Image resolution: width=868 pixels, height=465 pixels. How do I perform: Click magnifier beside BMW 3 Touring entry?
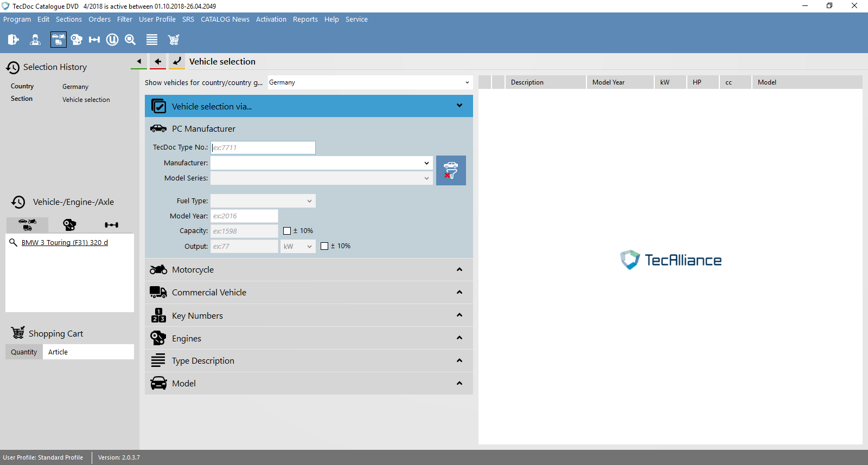coord(14,243)
